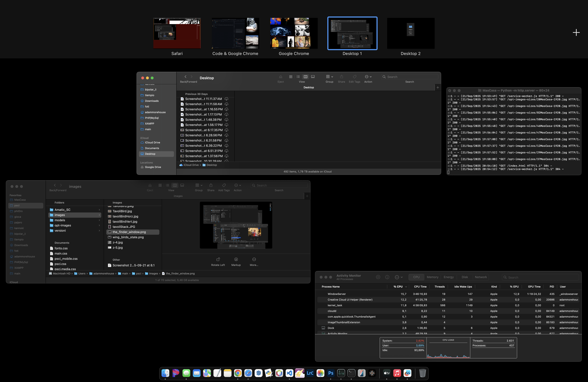Click Rotate Left in the preview pane
588x382 pixels.
pyautogui.click(x=218, y=259)
